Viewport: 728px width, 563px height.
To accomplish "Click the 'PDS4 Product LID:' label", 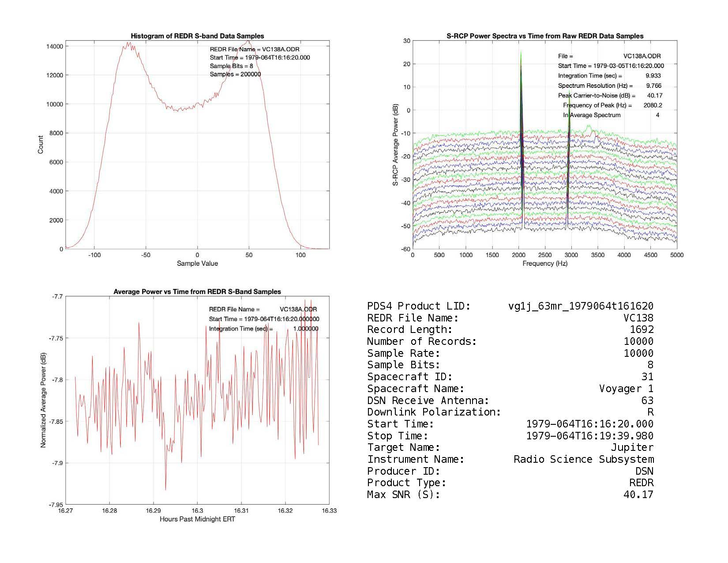I will click(419, 306).
